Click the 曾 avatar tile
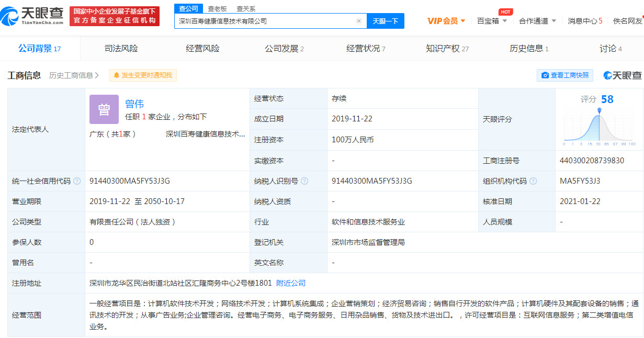Image resolution: width=644 pixels, height=338 pixels. [x=104, y=109]
